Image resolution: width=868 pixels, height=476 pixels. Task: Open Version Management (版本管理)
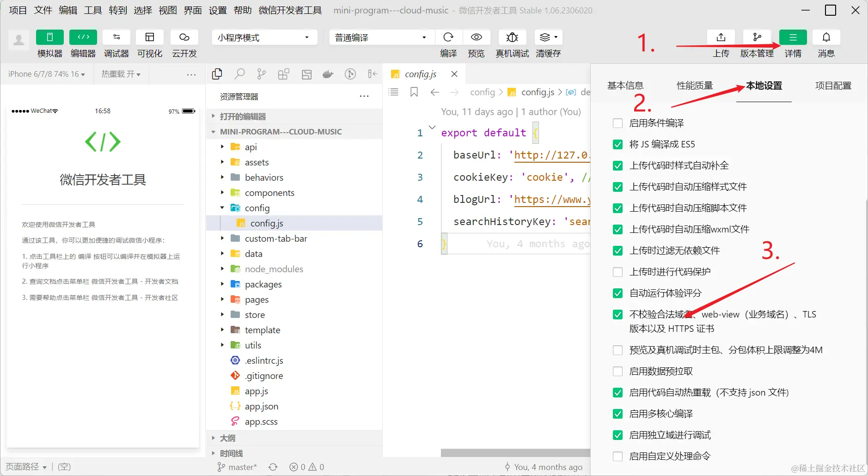point(757,37)
